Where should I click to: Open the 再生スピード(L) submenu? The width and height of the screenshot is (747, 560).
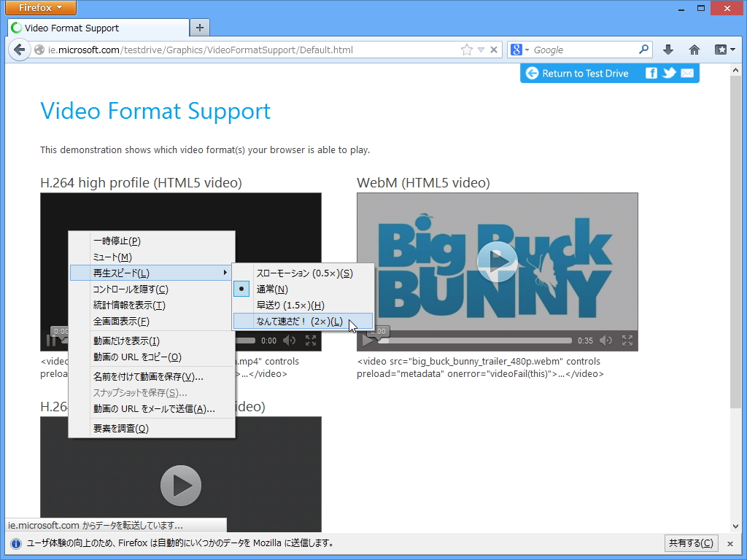(x=152, y=273)
